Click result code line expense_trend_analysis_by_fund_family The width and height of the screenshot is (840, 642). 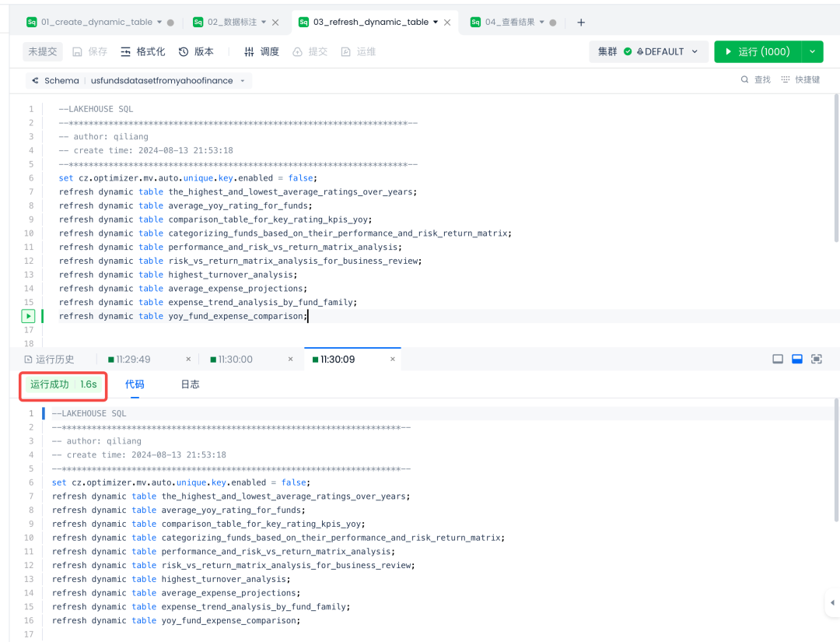pos(201,607)
